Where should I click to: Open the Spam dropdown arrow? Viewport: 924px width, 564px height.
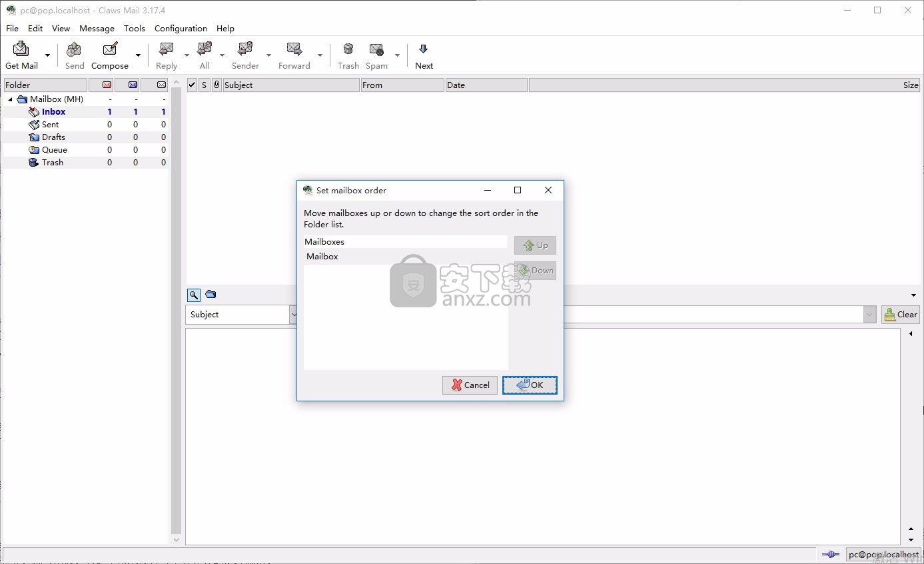(397, 55)
